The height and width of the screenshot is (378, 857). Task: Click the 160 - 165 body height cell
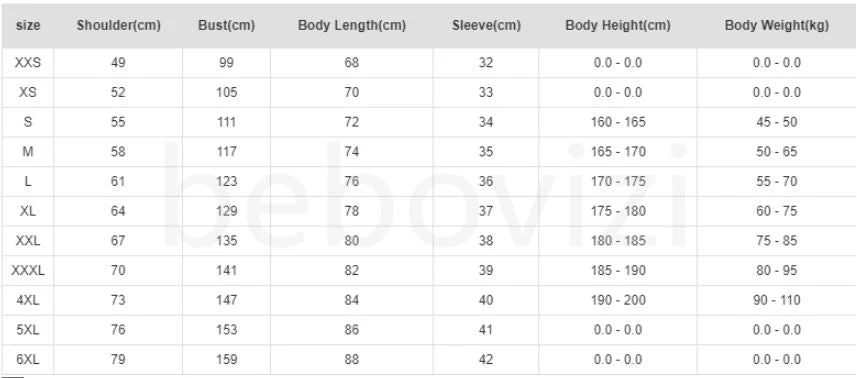point(618,122)
